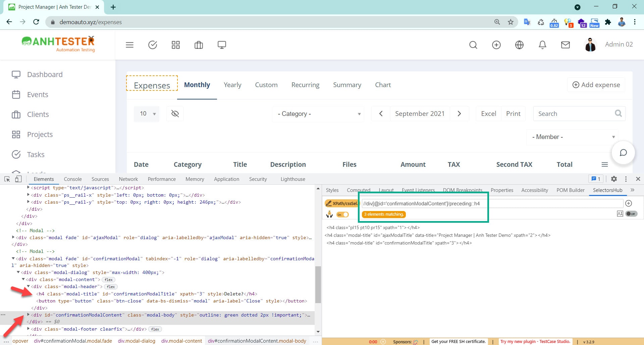Switch to the Yearly expenses tab
The image size is (644, 345).
point(232,85)
